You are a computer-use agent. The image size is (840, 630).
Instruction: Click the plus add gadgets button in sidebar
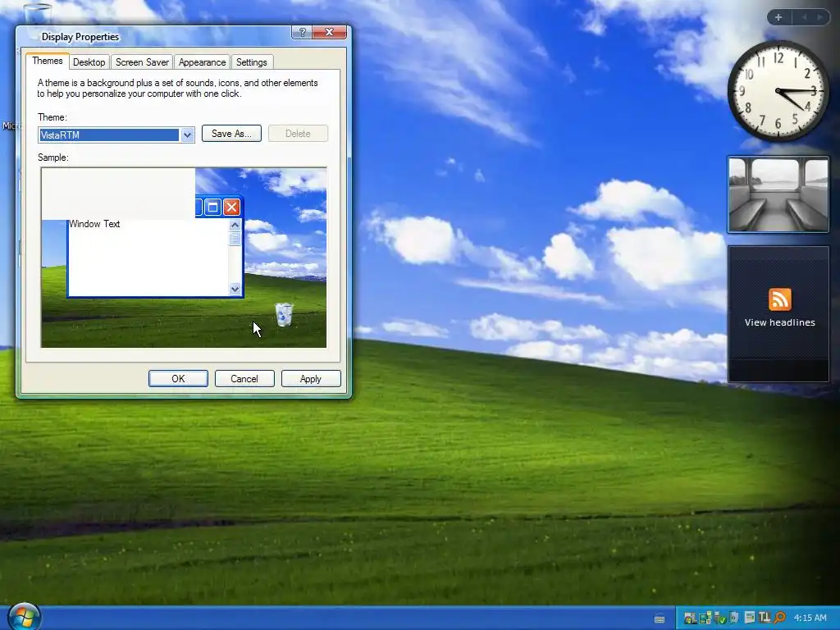778,18
